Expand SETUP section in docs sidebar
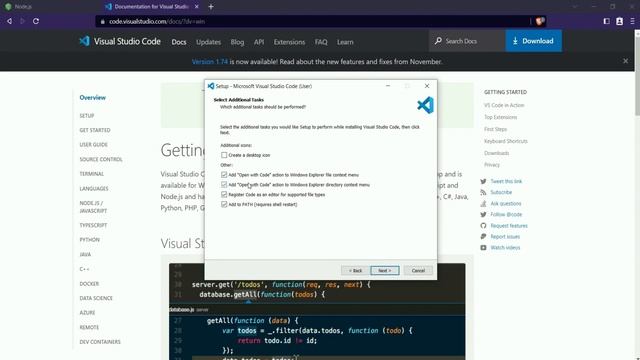Image resolution: width=640 pixels, height=360 pixels. click(87, 116)
